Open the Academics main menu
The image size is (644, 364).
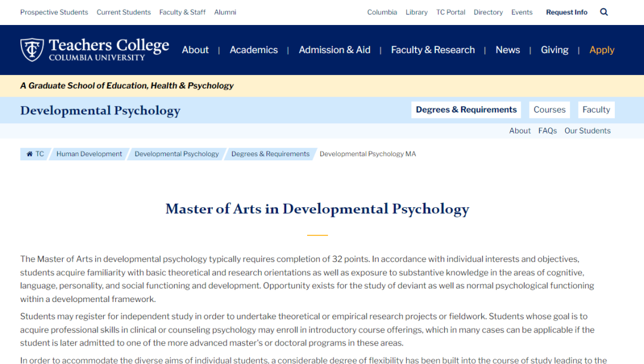[x=254, y=50]
